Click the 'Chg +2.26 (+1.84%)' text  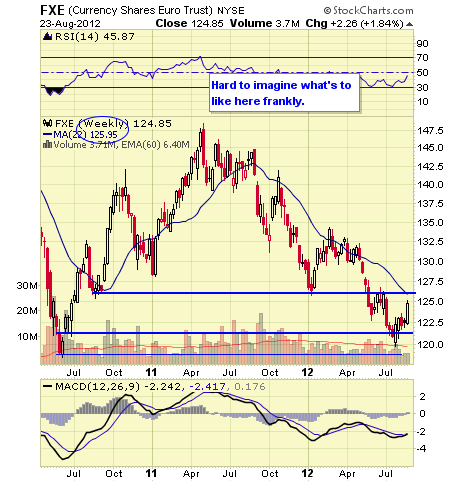355,24
